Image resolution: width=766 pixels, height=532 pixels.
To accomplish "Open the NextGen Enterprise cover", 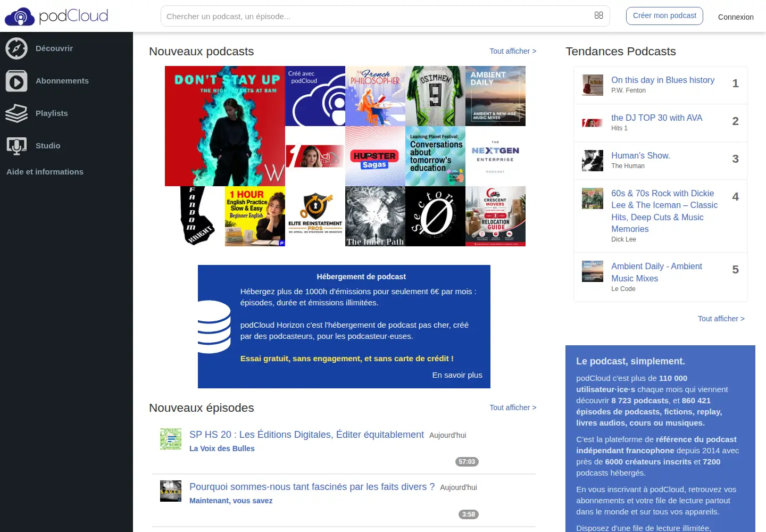I will pyautogui.click(x=495, y=156).
